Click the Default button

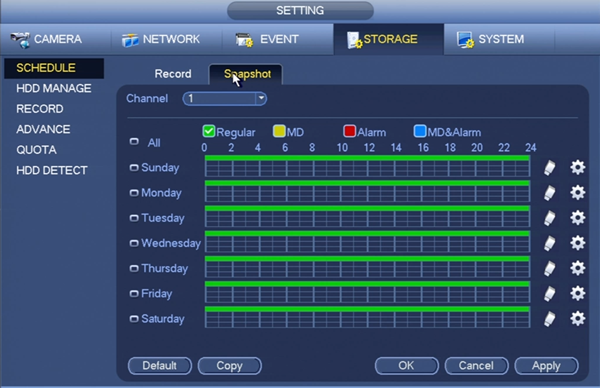click(160, 366)
